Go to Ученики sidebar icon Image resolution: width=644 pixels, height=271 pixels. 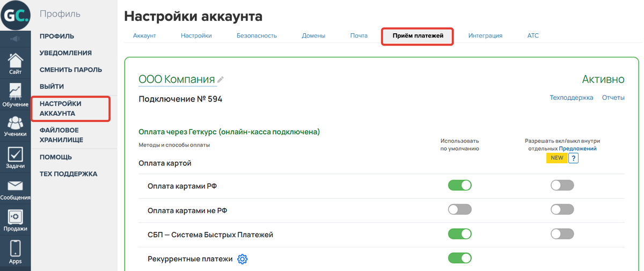tap(15, 126)
